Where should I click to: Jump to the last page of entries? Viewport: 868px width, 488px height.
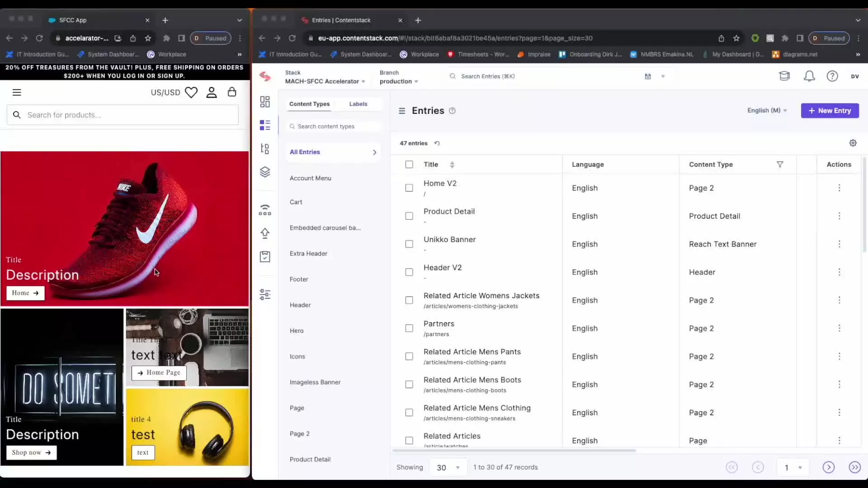pos(855,467)
